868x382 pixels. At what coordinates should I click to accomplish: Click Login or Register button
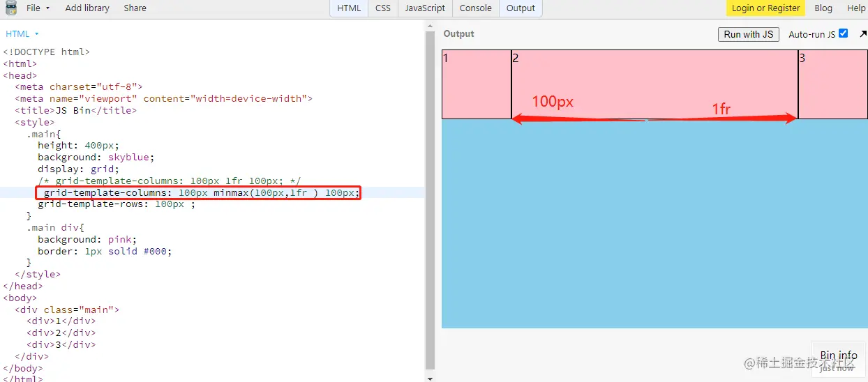coord(765,8)
